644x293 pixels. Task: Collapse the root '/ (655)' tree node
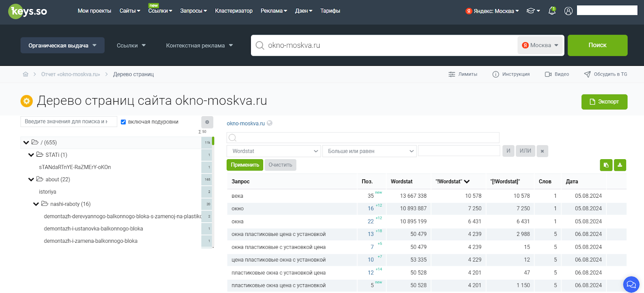(x=26, y=143)
